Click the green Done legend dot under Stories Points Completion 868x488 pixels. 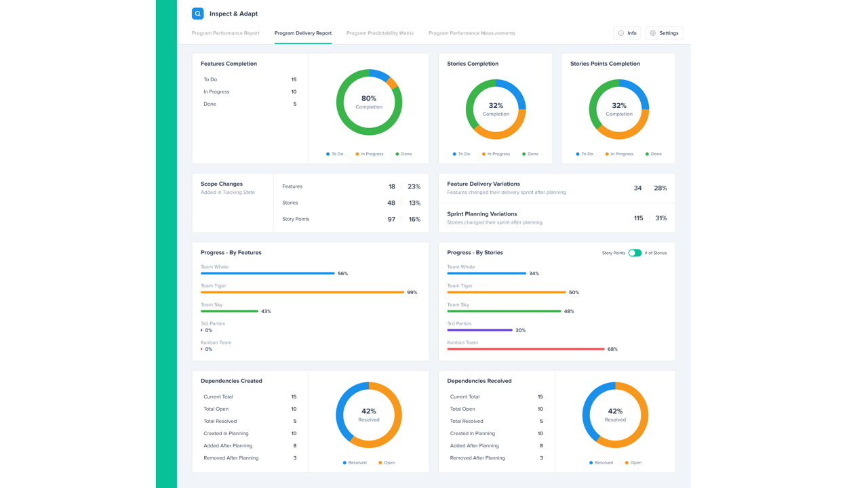point(647,154)
